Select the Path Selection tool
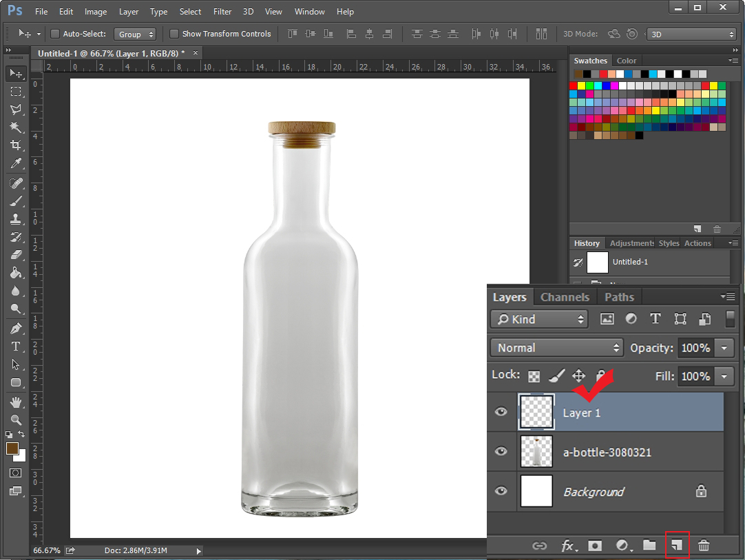The width and height of the screenshot is (745, 560). point(16,364)
